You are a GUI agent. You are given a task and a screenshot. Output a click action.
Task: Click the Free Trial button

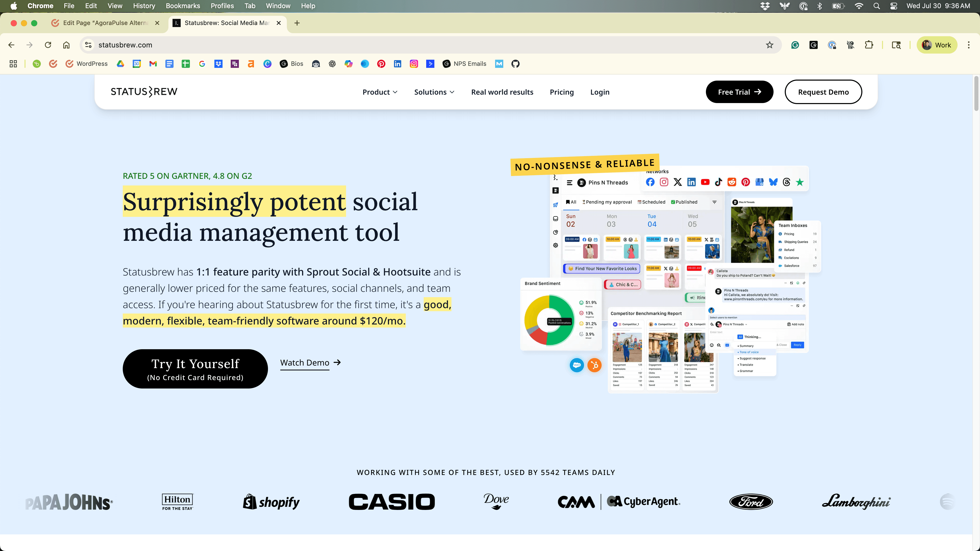739,92
